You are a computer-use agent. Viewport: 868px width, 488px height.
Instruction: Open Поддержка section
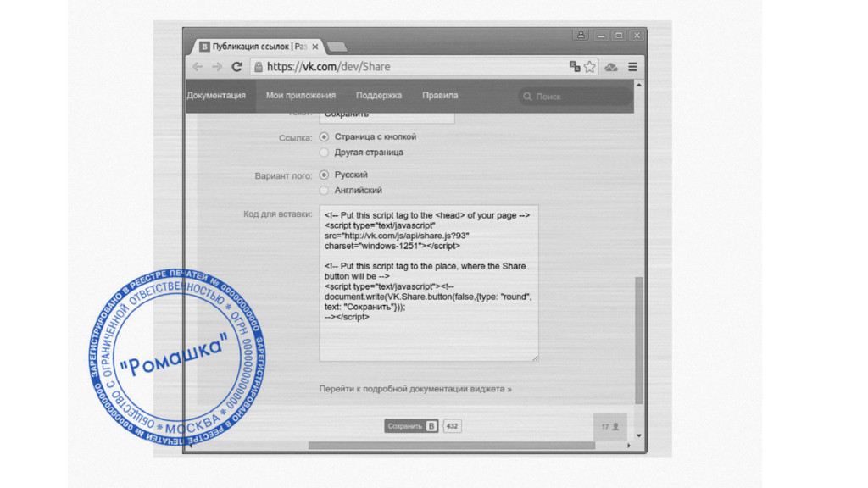(379, 95)
